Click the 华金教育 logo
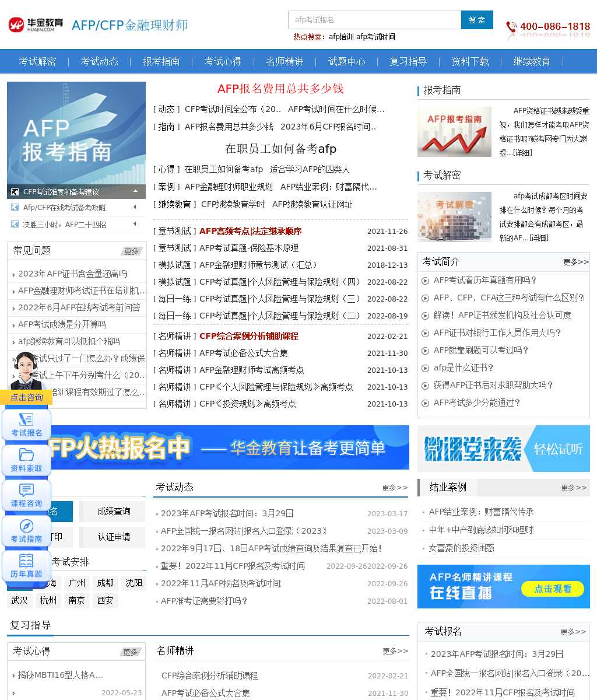The width and height of the screenshot is (597, 700). tap(36, 24)
